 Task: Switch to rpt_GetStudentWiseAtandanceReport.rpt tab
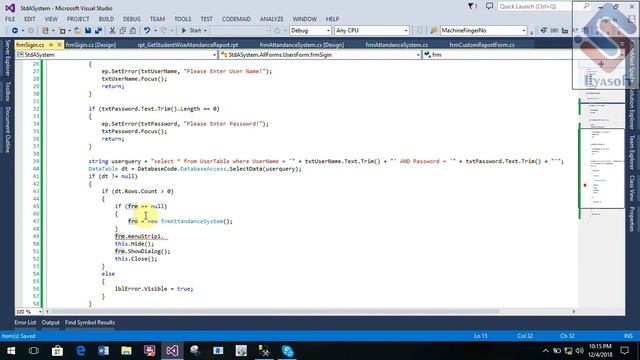click(x=188, y=44)
